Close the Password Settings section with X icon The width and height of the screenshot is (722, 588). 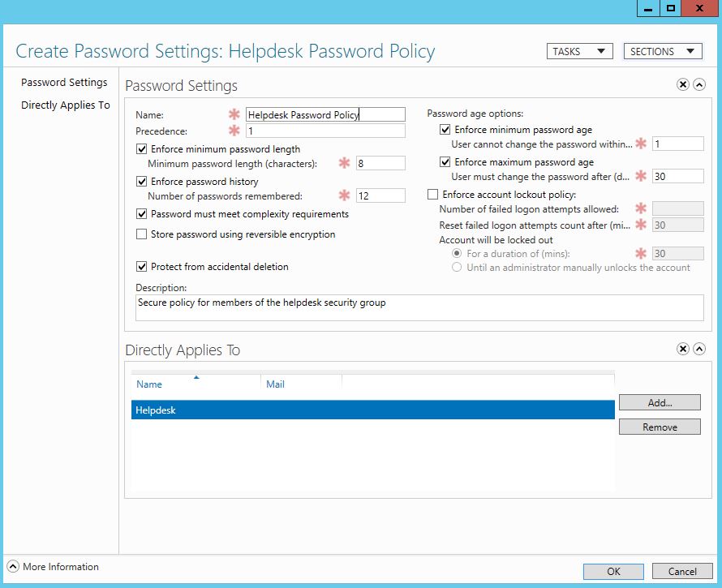[682, 84]
